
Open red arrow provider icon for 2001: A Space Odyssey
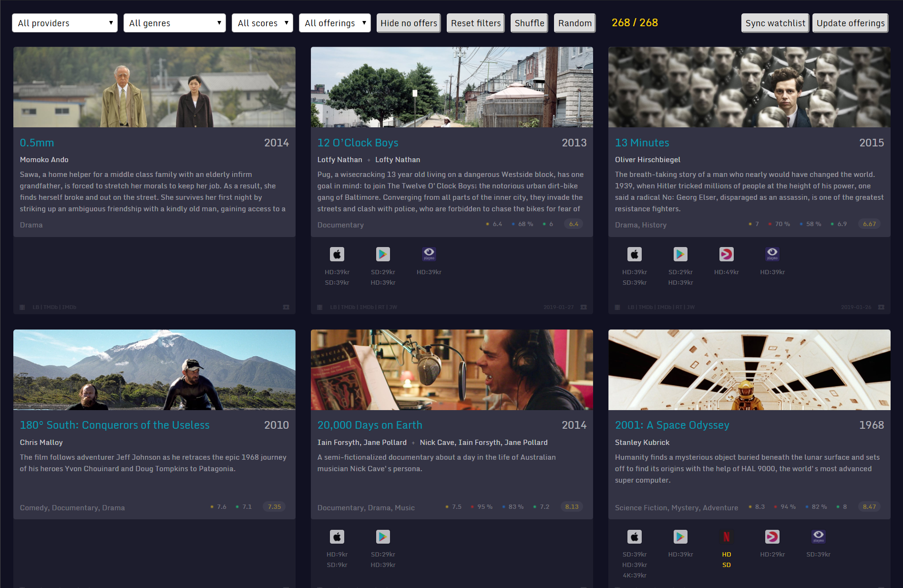click(x=772, y=537)
